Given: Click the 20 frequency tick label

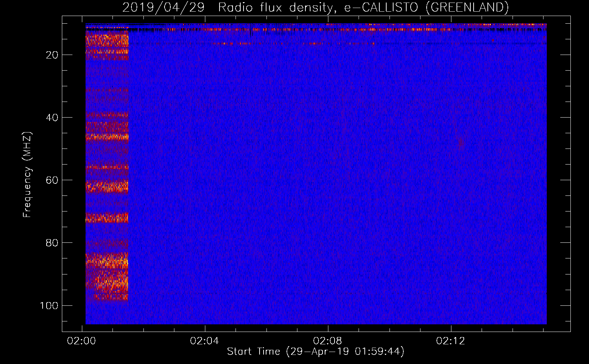Looking at the screenshot, I should click(x=52, y=55).
